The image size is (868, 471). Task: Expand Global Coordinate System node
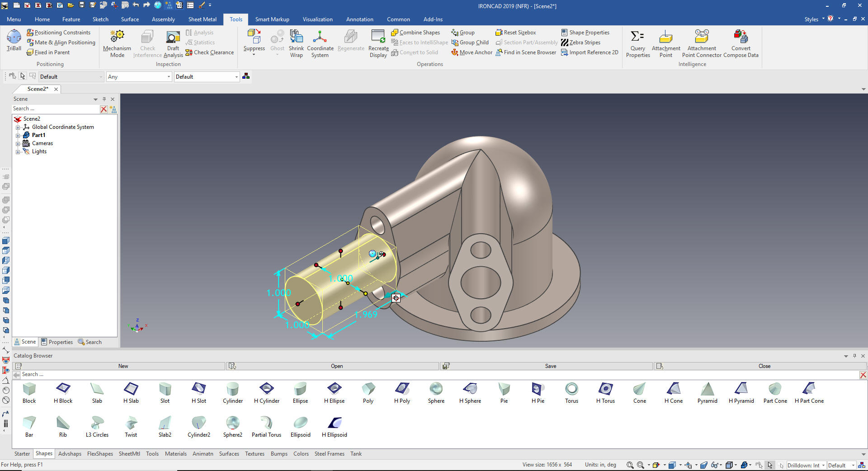[x=18, y=127]
